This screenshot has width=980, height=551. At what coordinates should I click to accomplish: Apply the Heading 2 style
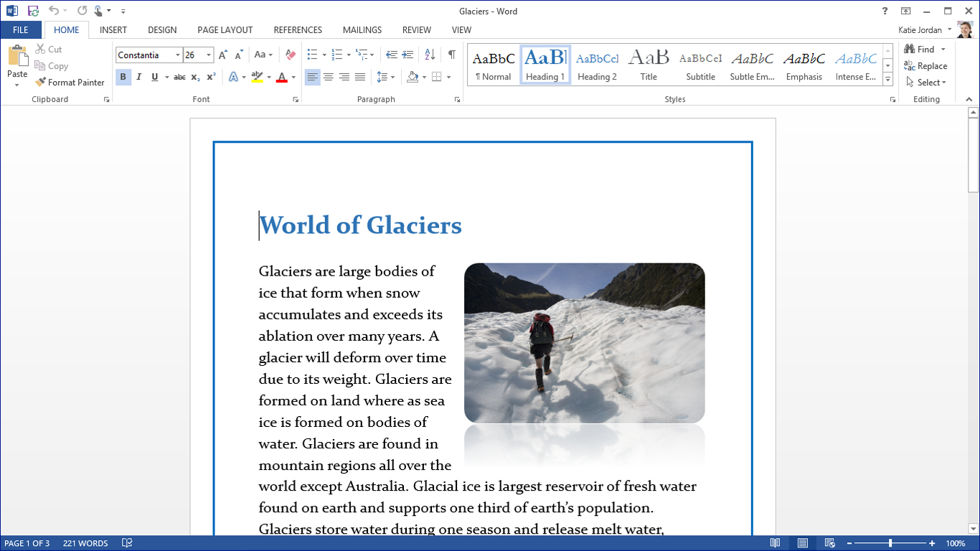coord(597,65)
